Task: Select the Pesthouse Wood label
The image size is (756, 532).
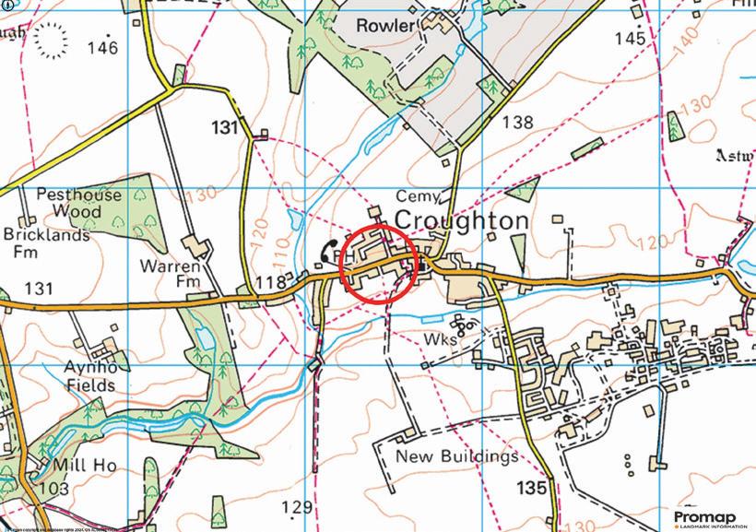Action: [x=79, y=203]
